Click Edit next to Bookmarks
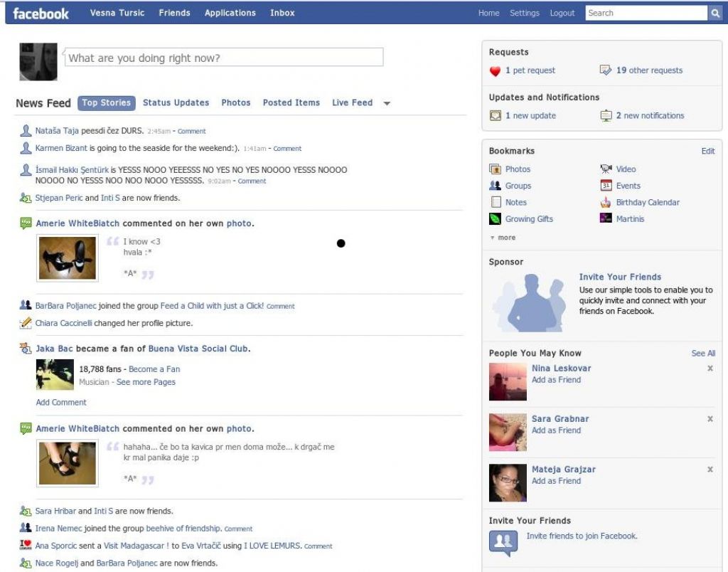Image resolution: width=728 pixels, height=572 pixels. pos(708,151)
